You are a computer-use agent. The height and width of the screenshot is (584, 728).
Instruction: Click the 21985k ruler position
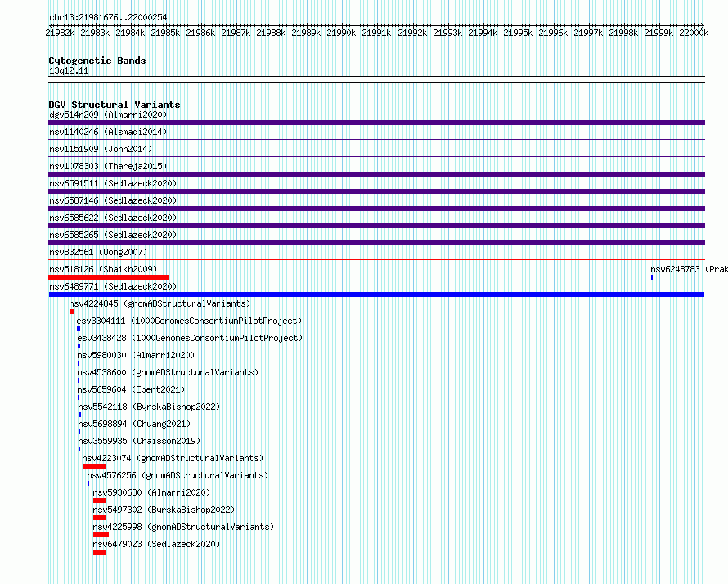165,33
